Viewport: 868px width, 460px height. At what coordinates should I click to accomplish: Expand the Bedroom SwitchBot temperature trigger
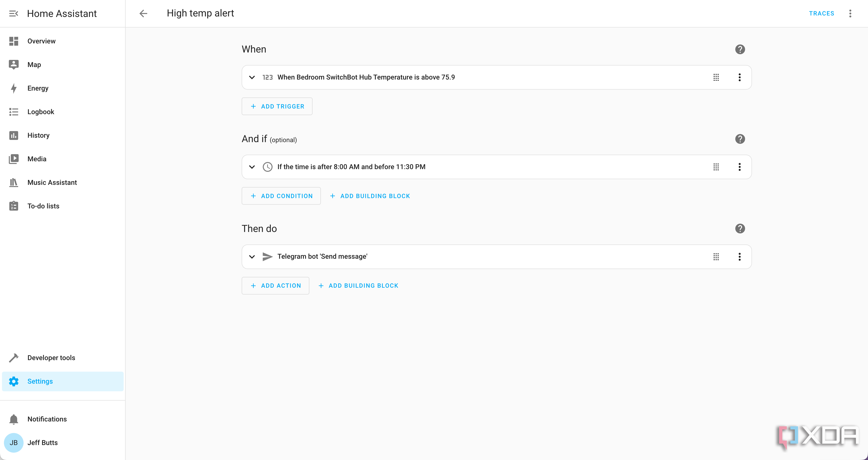click(x=252, y=77)
